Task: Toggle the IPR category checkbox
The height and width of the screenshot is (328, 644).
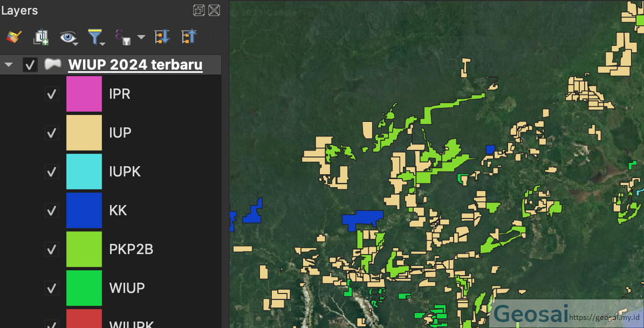Action: click(x=52, y=94)
